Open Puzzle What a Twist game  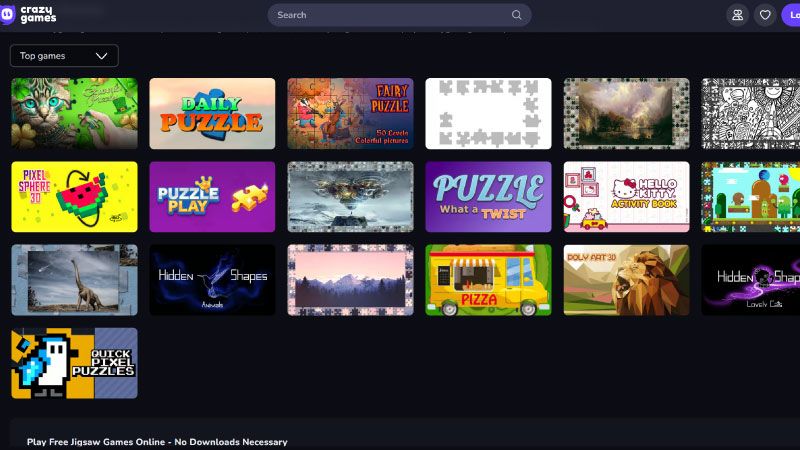coord(488,196)
